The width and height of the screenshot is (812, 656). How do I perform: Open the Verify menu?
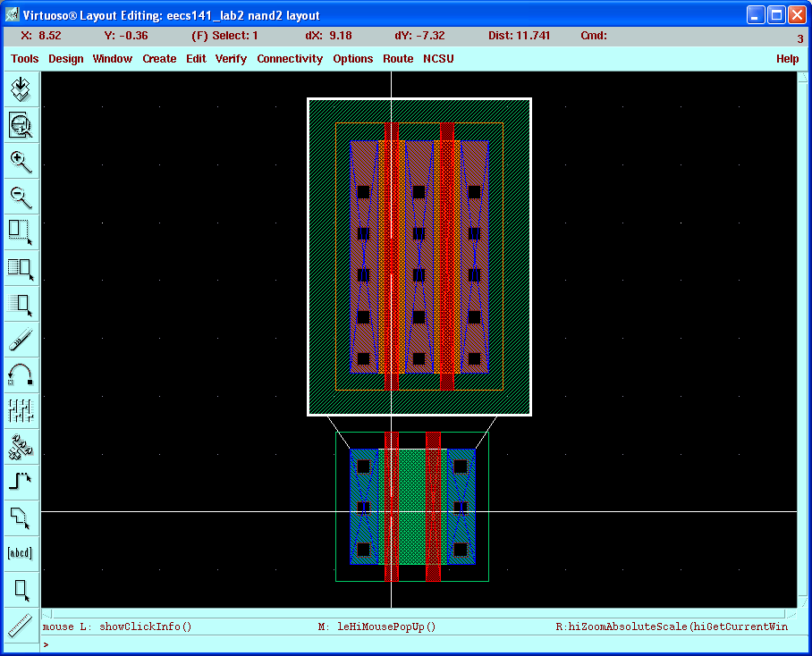tap(231, 59)
